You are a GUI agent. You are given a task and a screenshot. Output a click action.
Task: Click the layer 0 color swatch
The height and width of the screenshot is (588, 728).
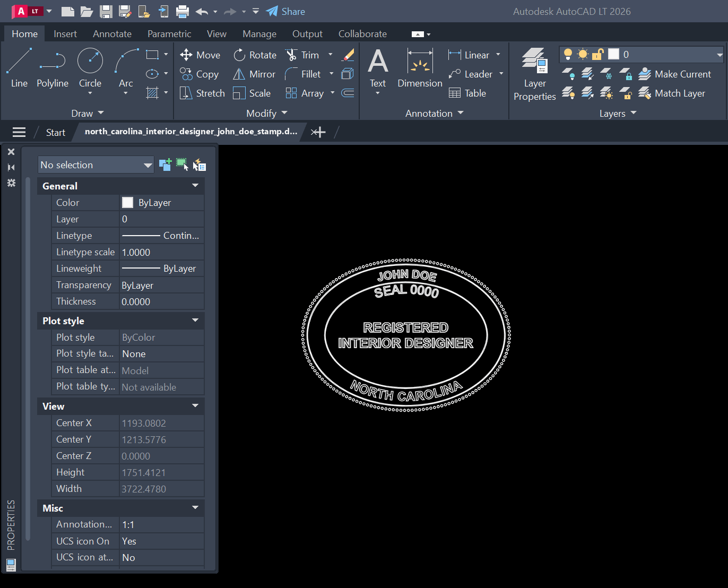pos(613,54)
